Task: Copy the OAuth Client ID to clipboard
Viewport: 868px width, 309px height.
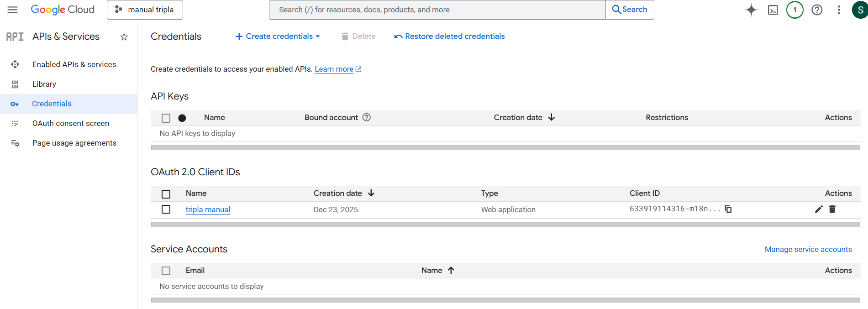Action: point(728,209)
